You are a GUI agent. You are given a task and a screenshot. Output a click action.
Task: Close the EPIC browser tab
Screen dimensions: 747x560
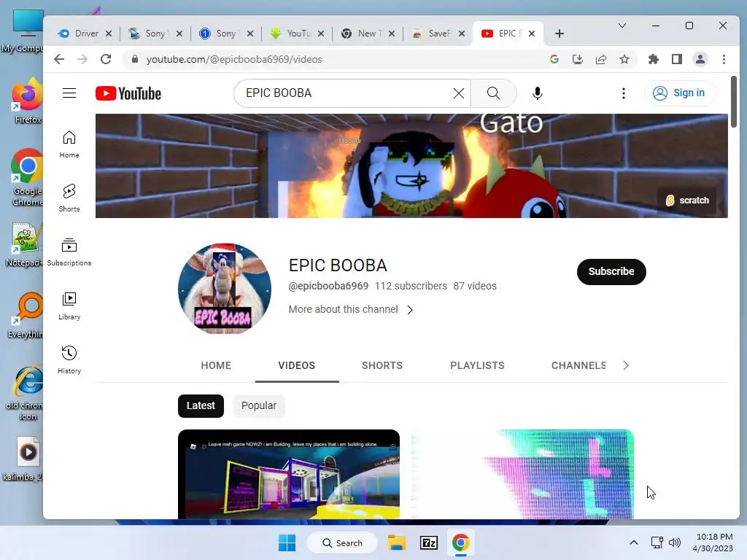(x=532, y=34)
